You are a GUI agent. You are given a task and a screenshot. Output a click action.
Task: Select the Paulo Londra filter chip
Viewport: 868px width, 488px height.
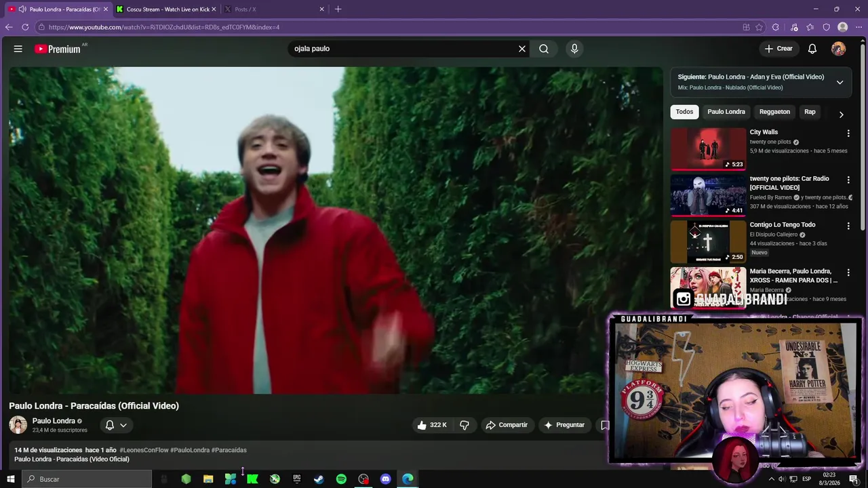point(726,112)
